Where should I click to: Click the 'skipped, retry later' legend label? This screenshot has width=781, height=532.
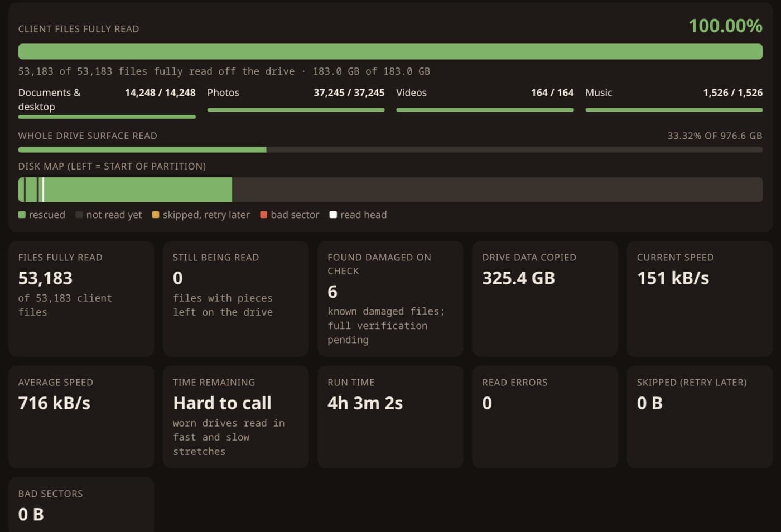click(206, 215)
